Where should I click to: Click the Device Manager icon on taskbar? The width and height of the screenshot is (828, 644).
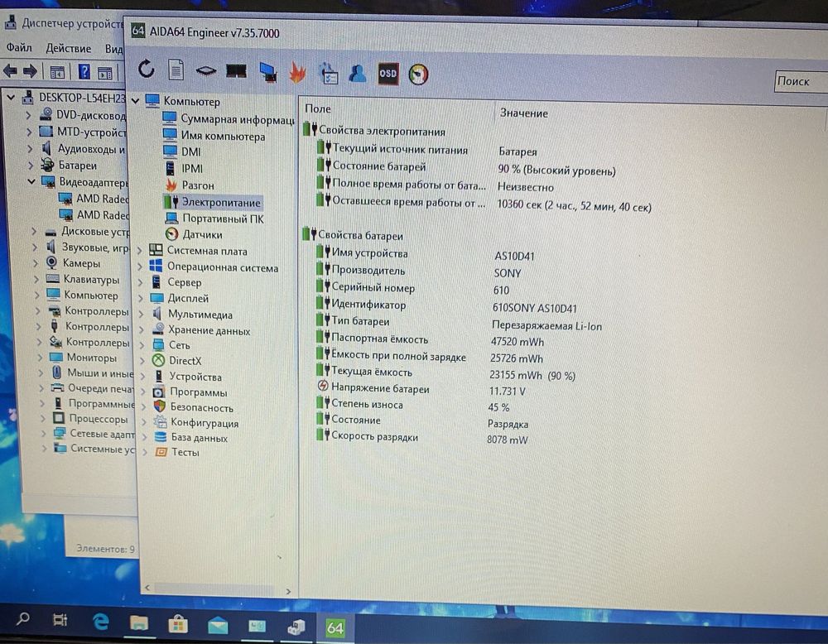[x=296, y=627]
